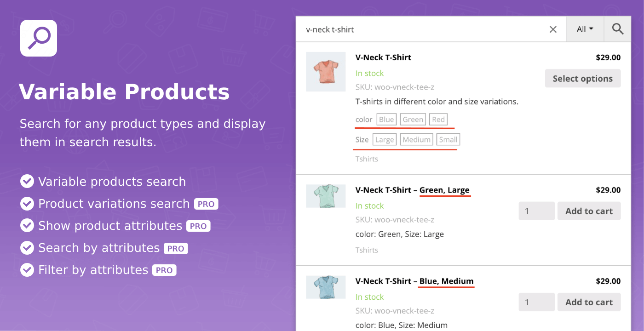This screenshot has width=644, height=331.
Task: Open V-Neck T-Shirt – Green, Large title
Action: [x=412, y=190]
